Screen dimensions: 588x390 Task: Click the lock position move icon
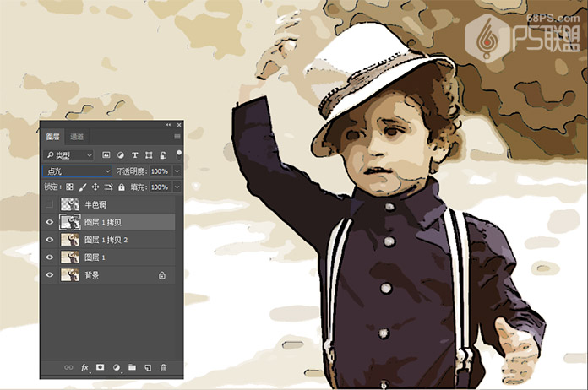coord(95,187)
